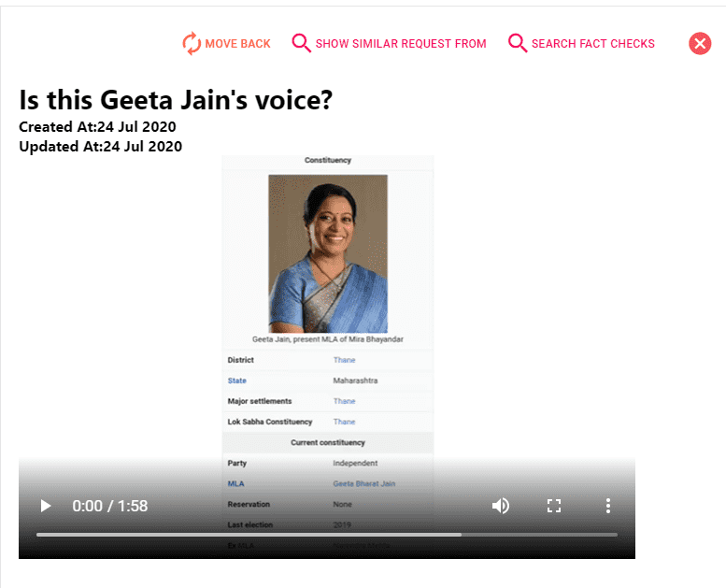Click Geeta Bharat Jain MLA link
Image resolution: width=726 pixels, height=588 pixels.
click(363, 483)
